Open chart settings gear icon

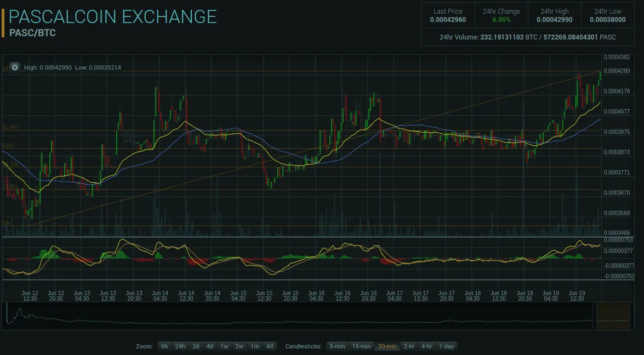click(x=14, y=67)
